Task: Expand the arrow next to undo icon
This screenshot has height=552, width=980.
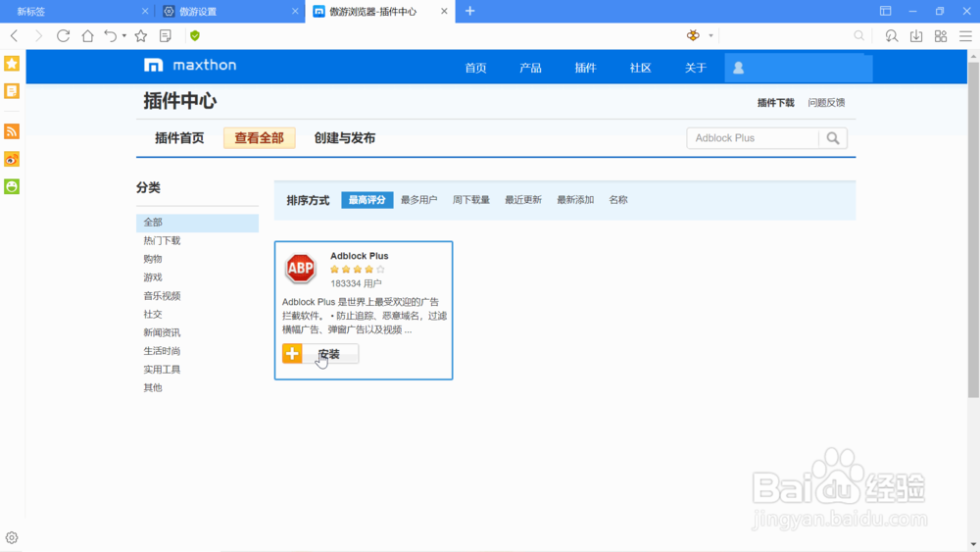Action: click(x=124, y=36)
